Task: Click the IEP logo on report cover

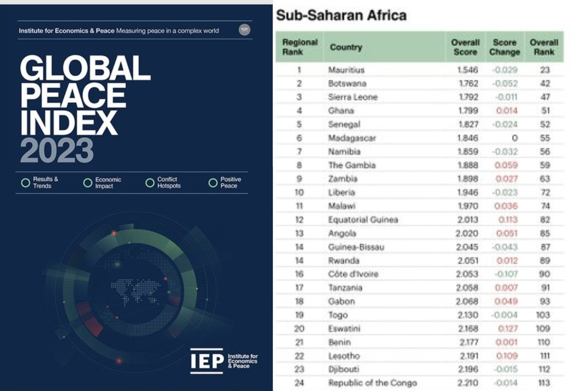Action: click(224, 361)
